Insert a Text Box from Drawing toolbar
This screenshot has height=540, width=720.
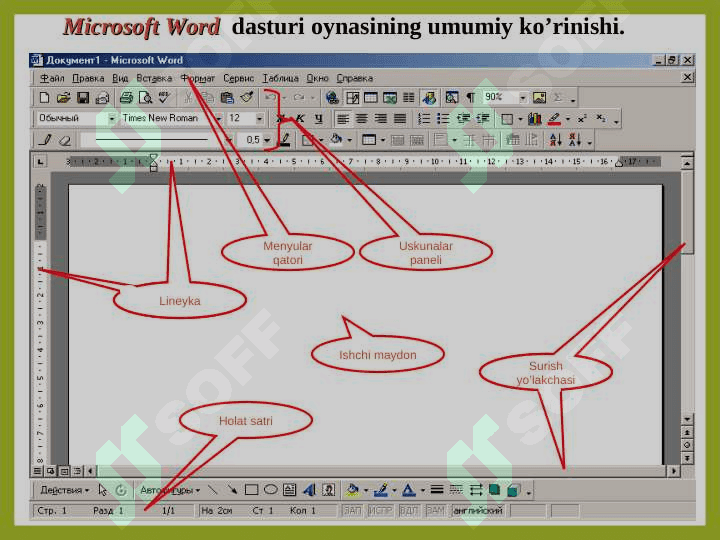pyautogui.click(x=289, y=490)
